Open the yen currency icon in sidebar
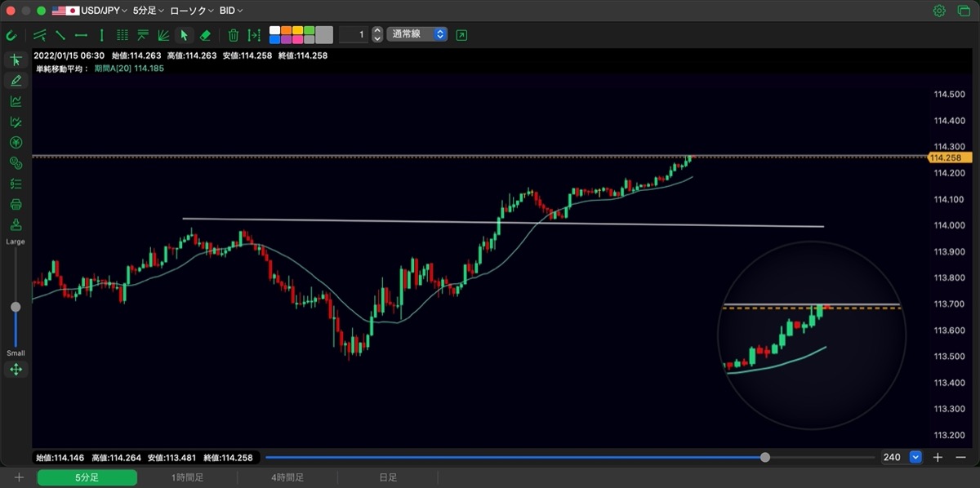980x488 pixels. (16, 142)
